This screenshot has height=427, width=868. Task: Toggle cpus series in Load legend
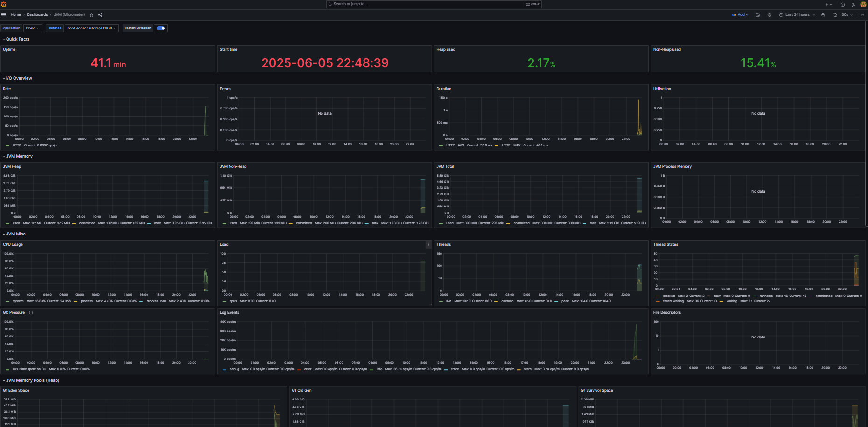pos(233,301)
